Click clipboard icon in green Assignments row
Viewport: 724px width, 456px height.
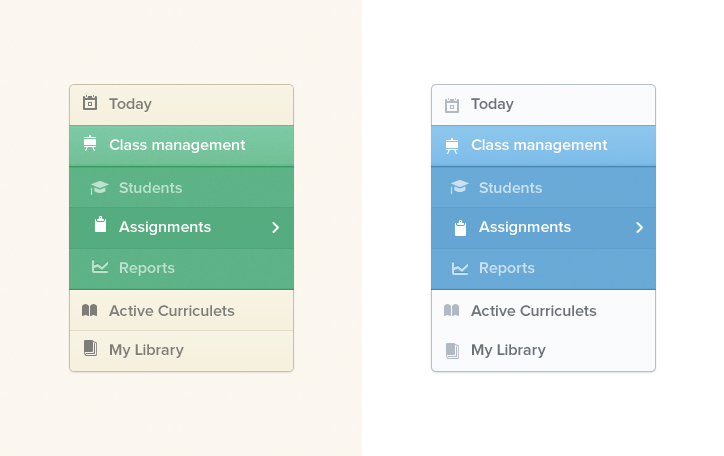tap(100, 224)
